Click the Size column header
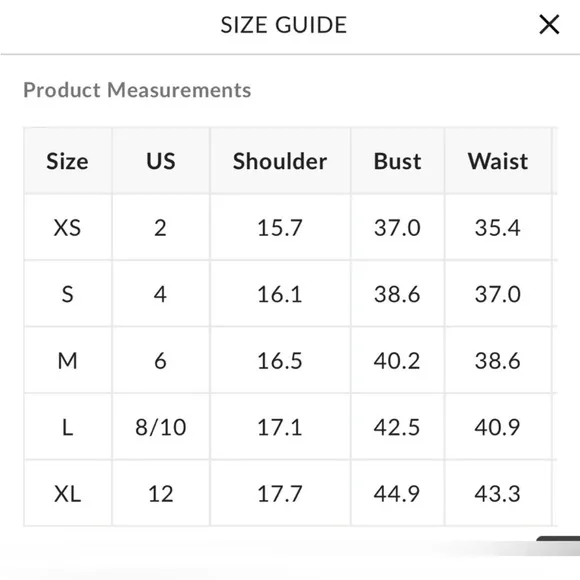 68,161
